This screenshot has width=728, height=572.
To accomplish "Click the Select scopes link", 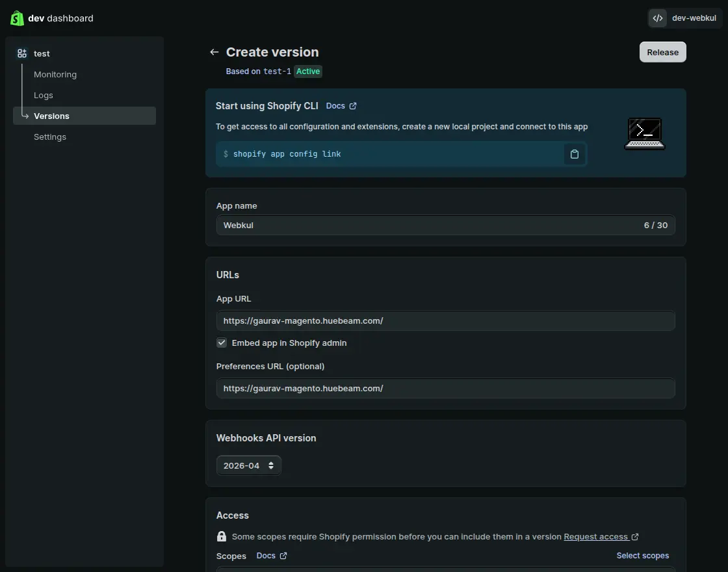I will 643,556.
